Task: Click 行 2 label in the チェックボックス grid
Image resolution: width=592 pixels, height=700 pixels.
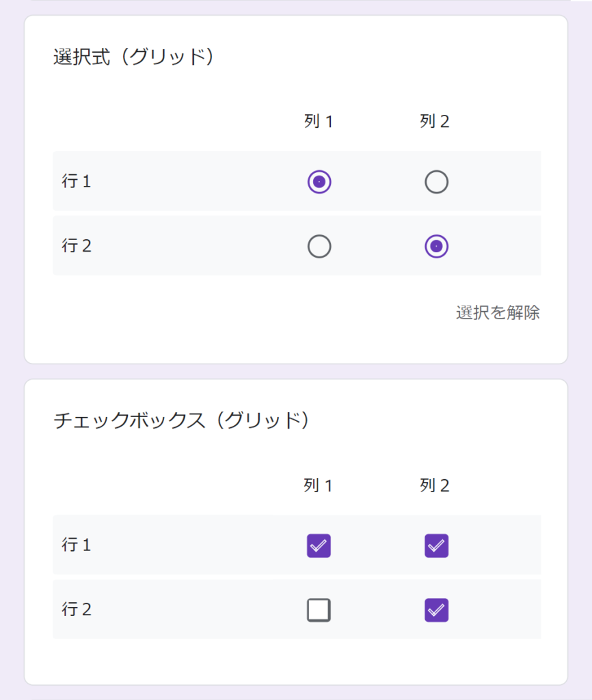Action: [x=77, y=610]
